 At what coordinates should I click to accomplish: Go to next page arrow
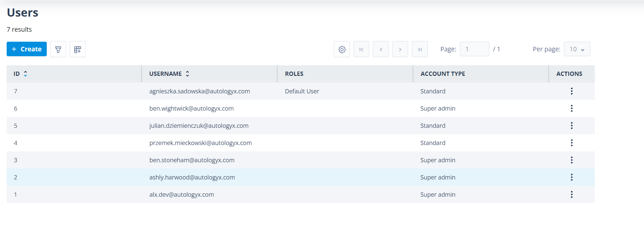coord(400,49)
